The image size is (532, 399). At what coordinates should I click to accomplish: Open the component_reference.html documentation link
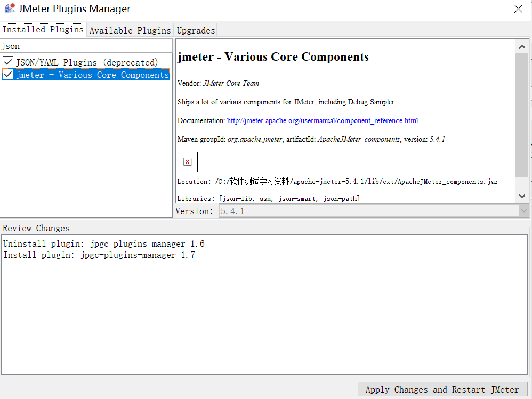pos(323,121)
